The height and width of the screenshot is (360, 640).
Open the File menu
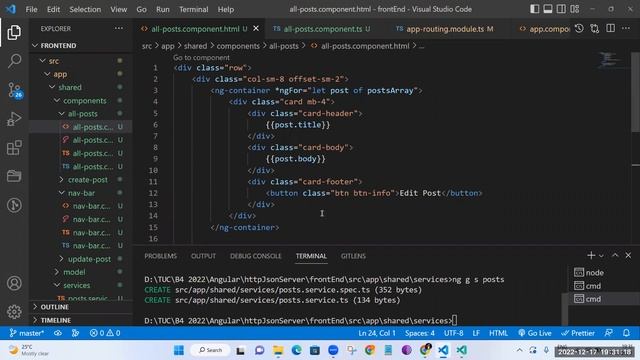tap(31, 9)
